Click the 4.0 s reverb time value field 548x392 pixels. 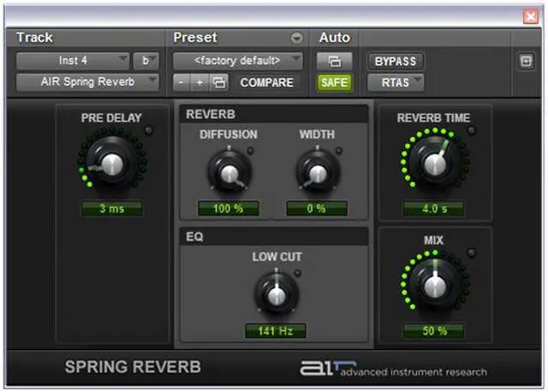pos(434,209)
